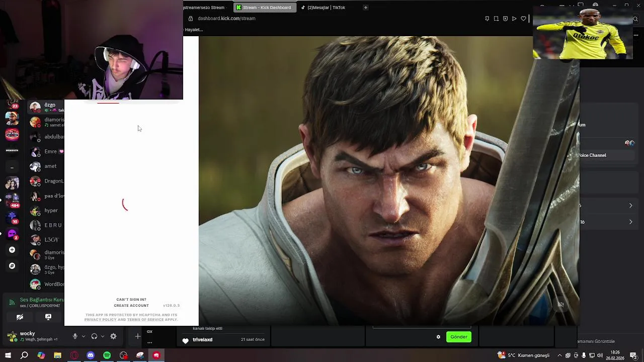The image size is (644, 362).
Task: Deafen audio with the Discord headphone icon
Action: [94, 336]
